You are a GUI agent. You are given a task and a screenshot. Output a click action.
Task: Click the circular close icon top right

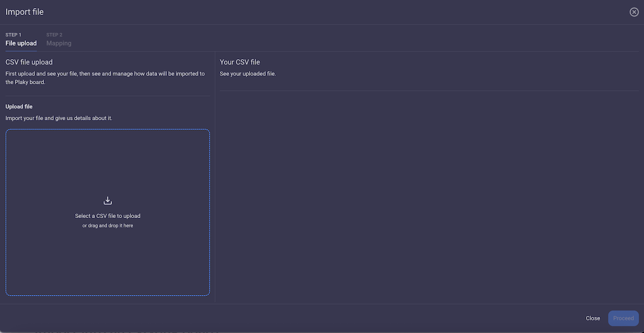pos(634,11)
